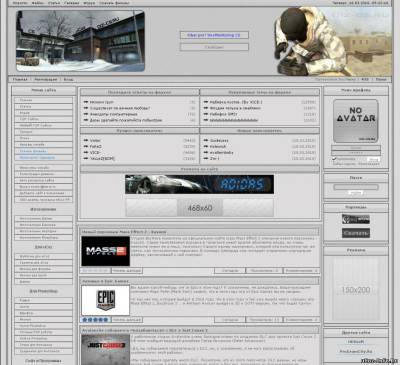
Task: Click the statistics counter badge in right sidebar
Action: [356, 219]
